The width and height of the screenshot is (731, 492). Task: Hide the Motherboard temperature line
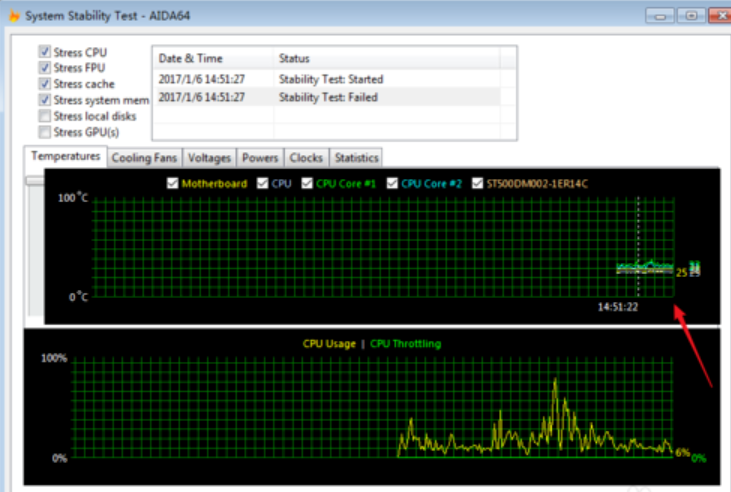pyautogui.click(x=173, y=184)
